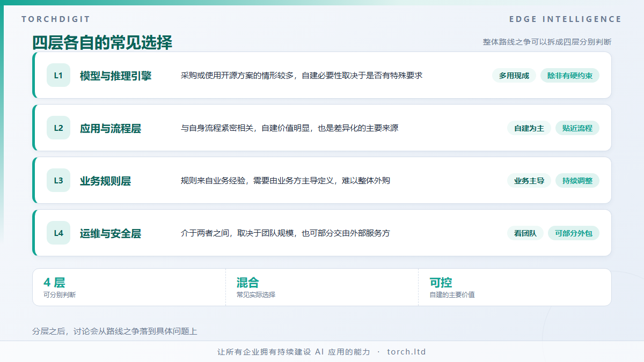Viewport: 644px width, 362px height.
Task: Click the L1 layer badge
Action: coord(58,76)
